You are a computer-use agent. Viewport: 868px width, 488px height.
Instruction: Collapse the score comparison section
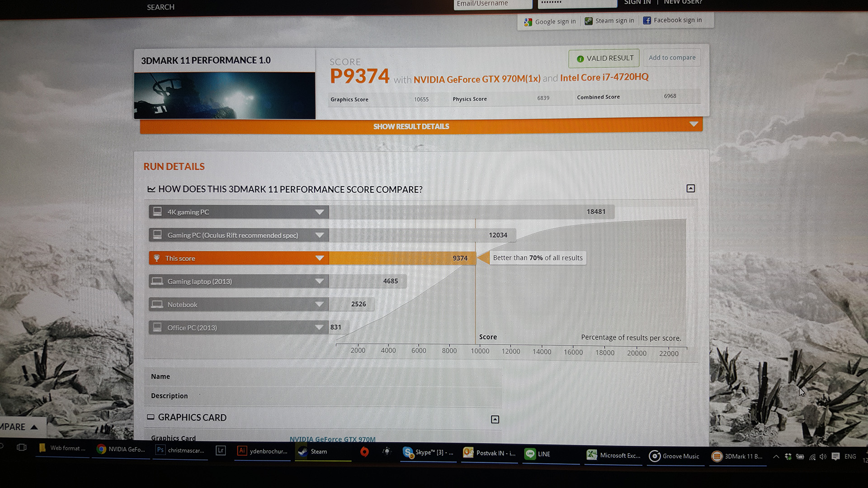(x=690, y=188)
